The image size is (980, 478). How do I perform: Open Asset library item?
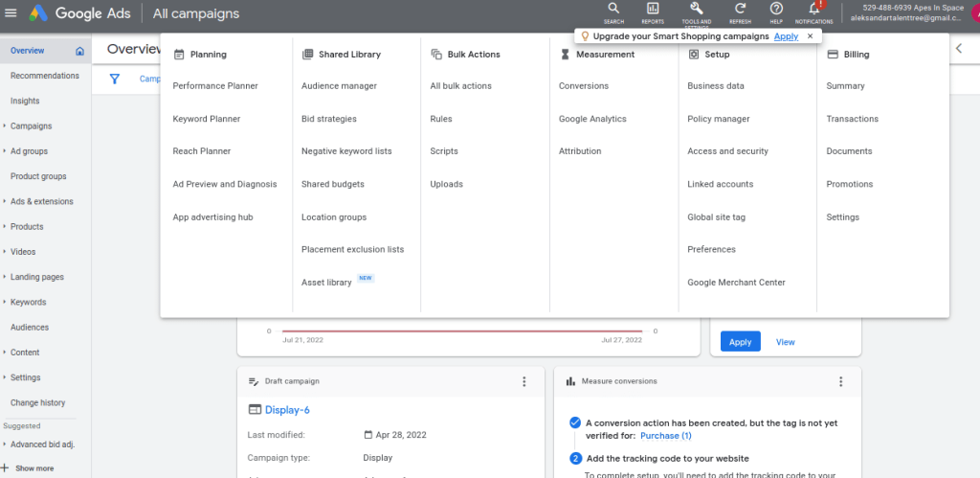[326, 283]
